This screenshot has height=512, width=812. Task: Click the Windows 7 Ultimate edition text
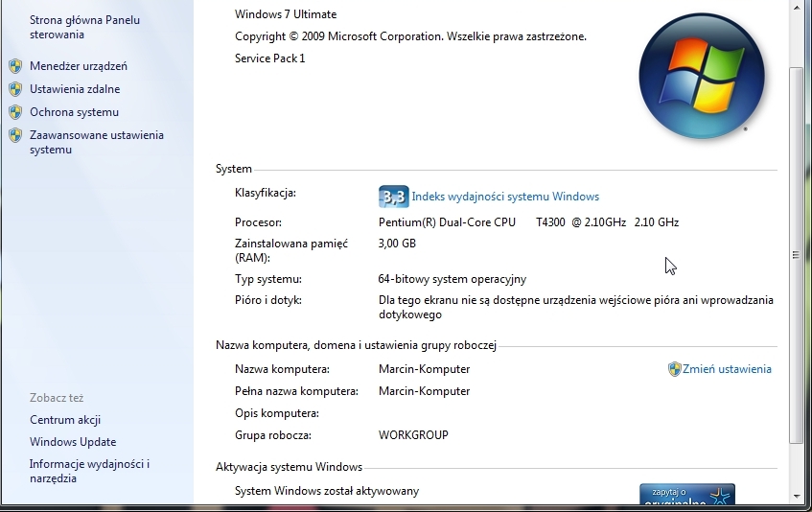pyautogui.click(x=286, y=14)
